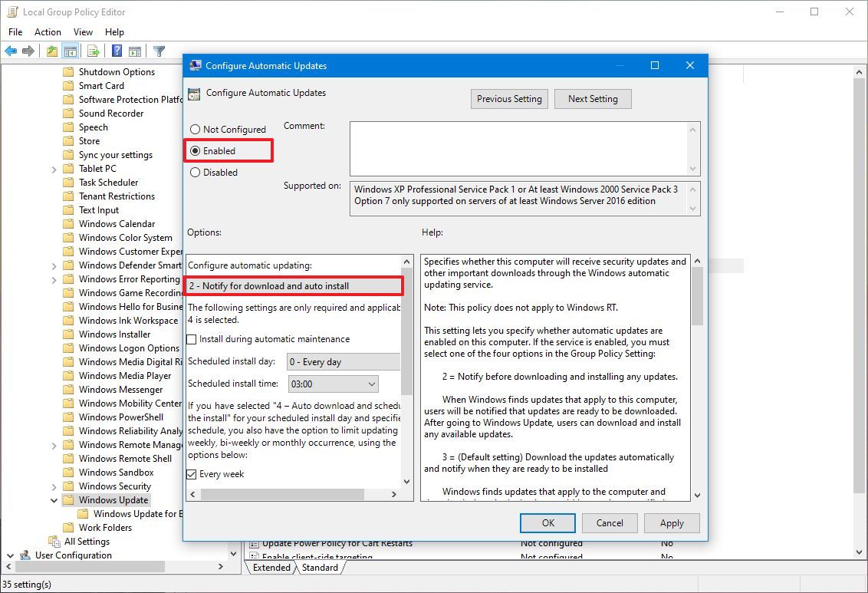
Task: Switch to the Standard tab
Action: 320,568
